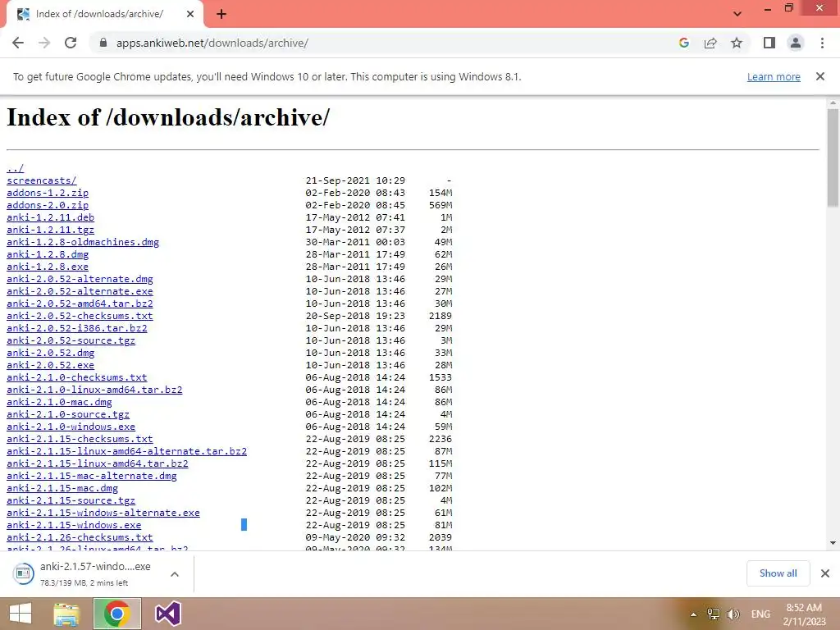
Task: Download addons-1.2.zip
Action: click(x=47, y=193)
